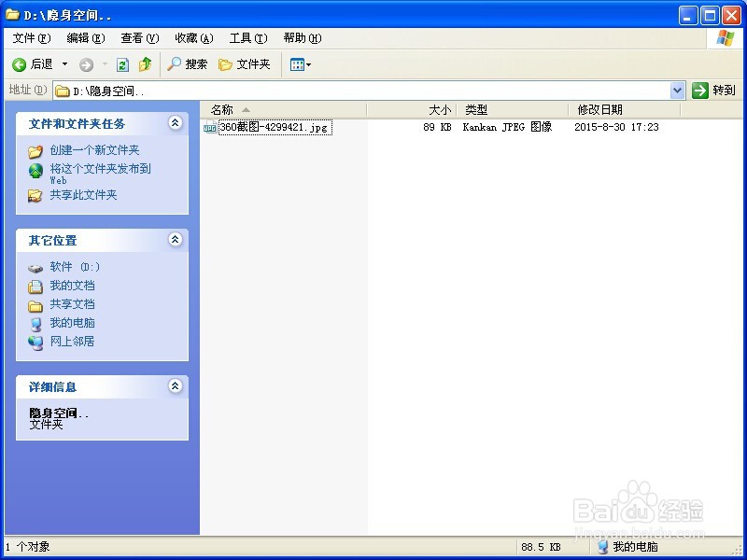Image resolution: width=747 pixels, height=560 pixels.
Task: Open the 帮助(H) menu
Action: tap(303, 38)
